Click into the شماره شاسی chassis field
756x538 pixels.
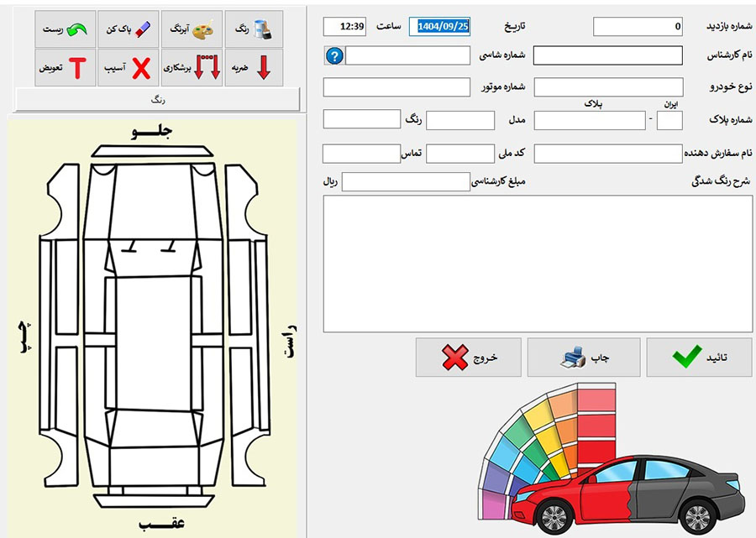click(x=407, y=56)
